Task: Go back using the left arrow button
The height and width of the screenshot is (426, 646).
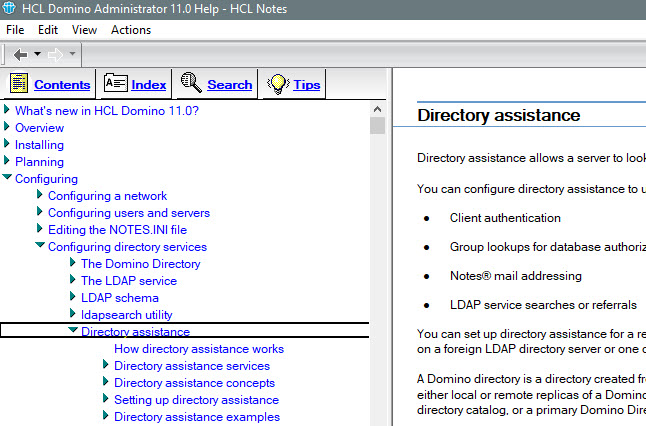Action: (x=20, y=54)
